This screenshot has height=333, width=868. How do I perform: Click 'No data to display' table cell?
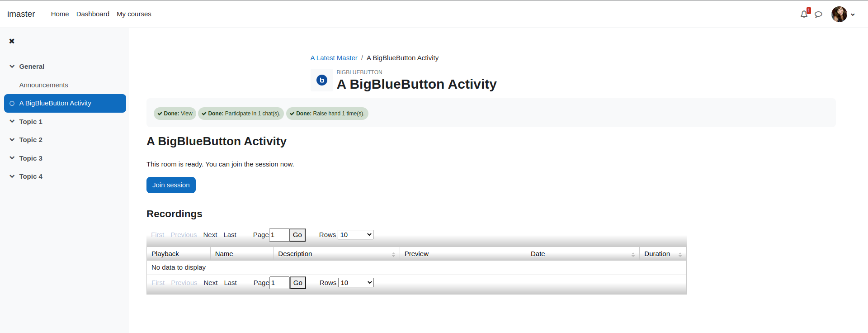[416, 267]
